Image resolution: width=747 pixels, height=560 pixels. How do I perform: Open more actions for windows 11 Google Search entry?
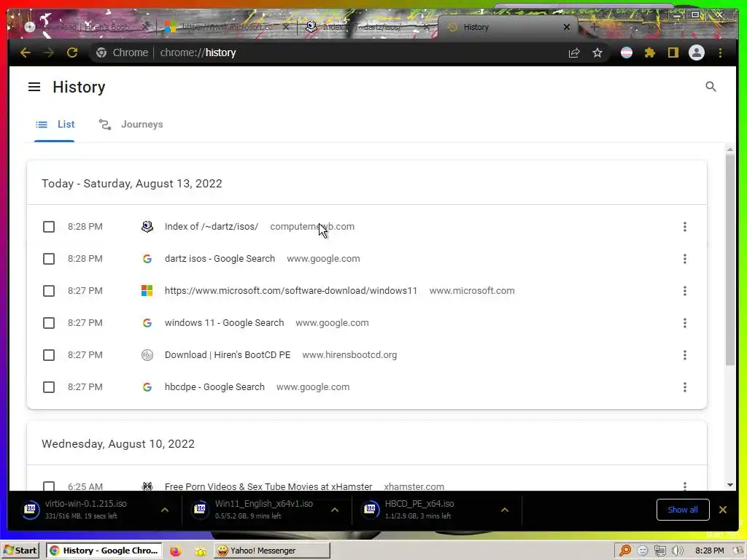pos(684,323)
